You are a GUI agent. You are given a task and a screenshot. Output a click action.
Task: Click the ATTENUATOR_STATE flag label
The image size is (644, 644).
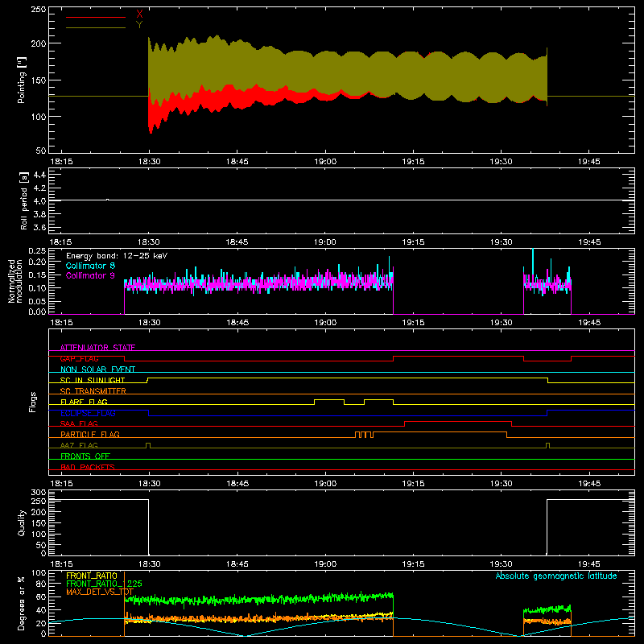97,348
